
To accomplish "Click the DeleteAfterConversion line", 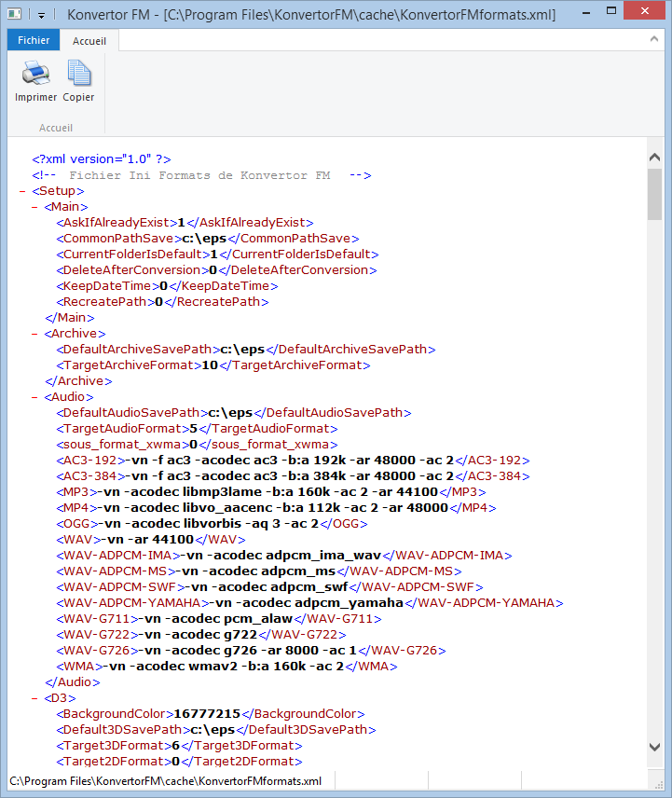I will pos(216,270).
